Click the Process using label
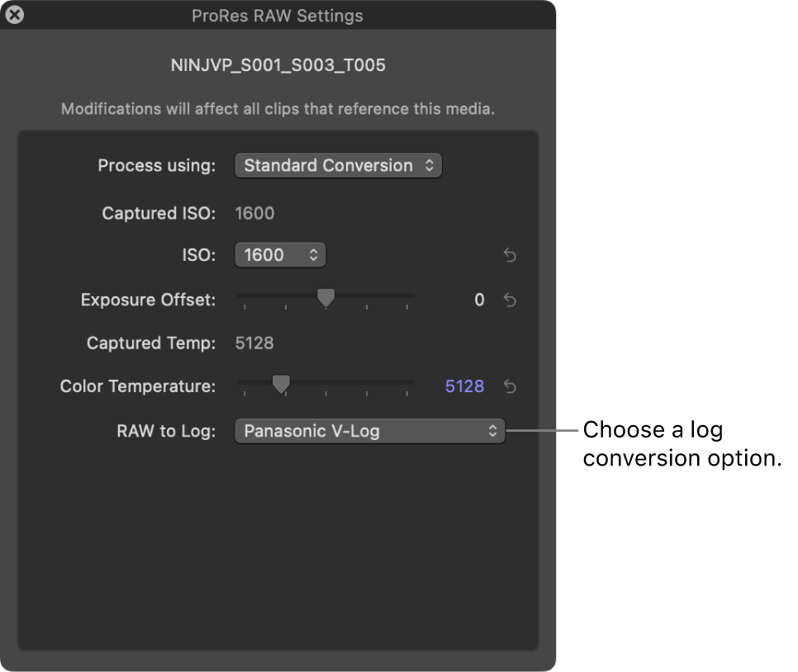The image size is (798, 672). click(156, 166)
